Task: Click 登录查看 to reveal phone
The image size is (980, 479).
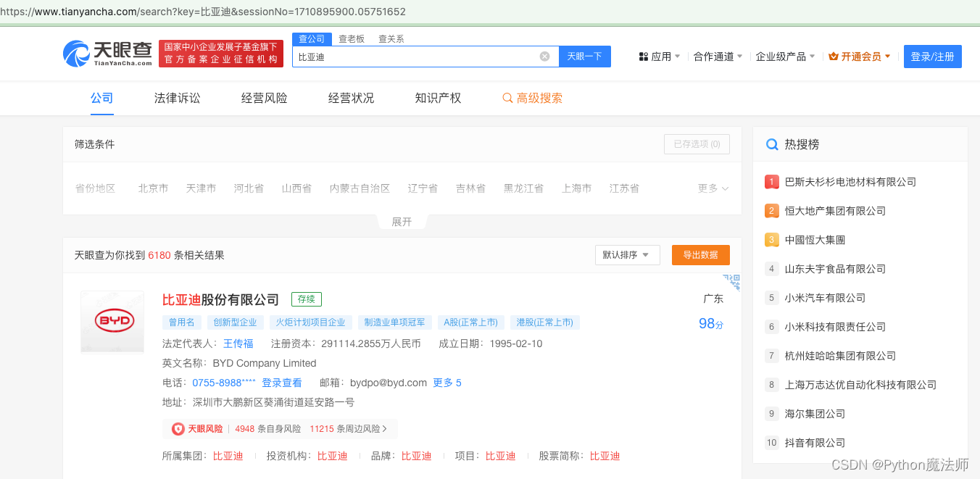Action: pyautogui.click(x=282, y=383)
